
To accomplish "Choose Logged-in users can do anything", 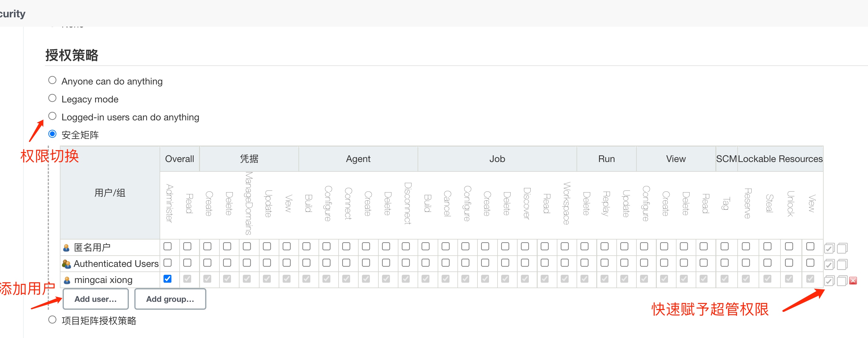I will (52, 116).
